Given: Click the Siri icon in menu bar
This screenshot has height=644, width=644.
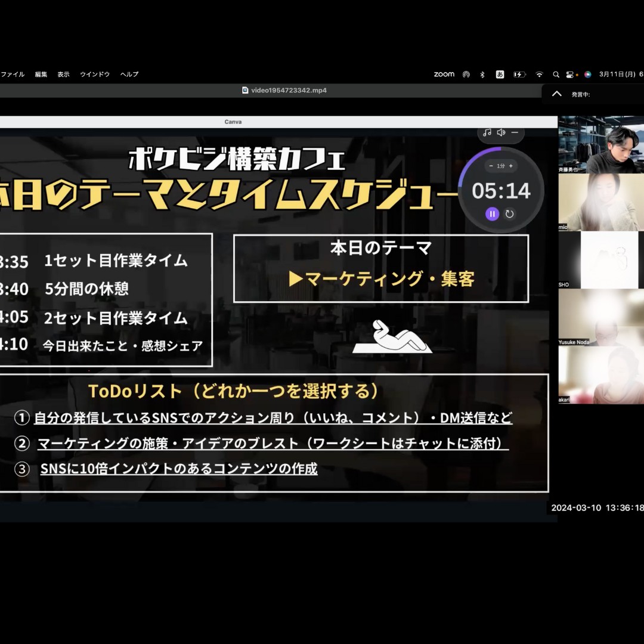Looking at the screenshot, I should click(587, 75).
